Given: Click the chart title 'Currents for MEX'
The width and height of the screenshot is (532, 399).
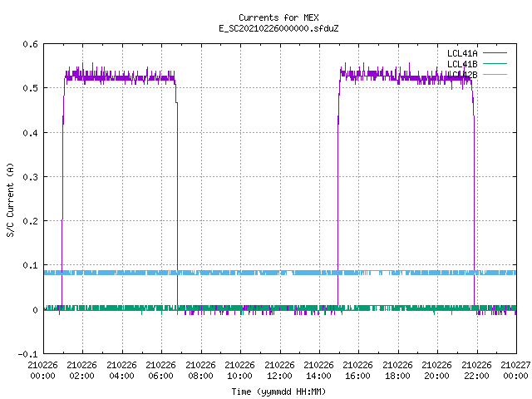Looking at the screenshot, I should [278, 17].
